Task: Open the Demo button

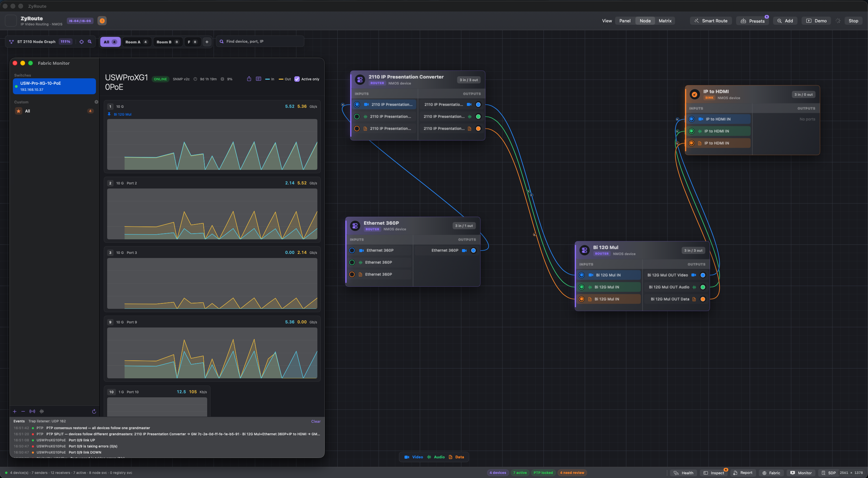Action: 816,21
